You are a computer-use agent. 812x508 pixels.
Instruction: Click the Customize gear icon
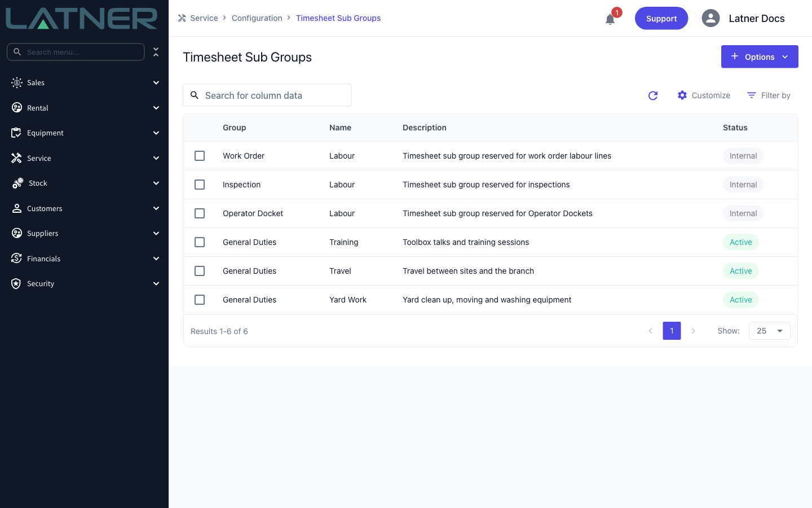682,95
